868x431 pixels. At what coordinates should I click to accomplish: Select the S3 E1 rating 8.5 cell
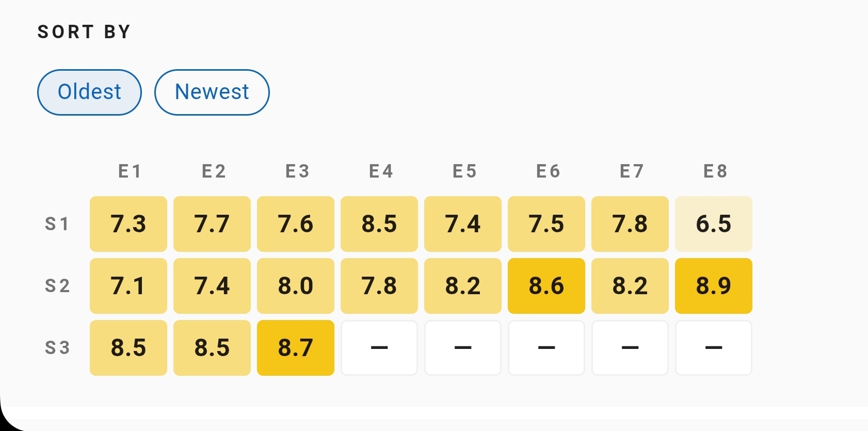[x=128, y=348]
